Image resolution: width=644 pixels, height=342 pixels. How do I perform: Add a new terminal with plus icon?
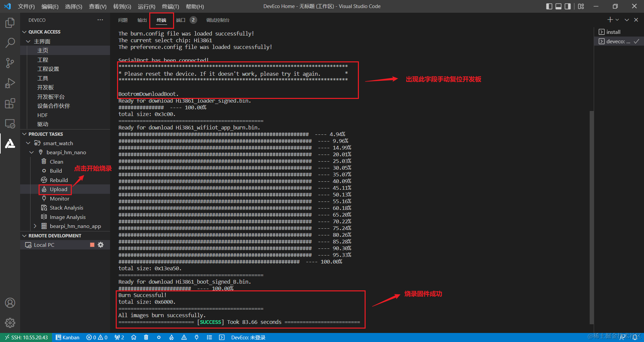pyautogui.click(x=610, y=20)
